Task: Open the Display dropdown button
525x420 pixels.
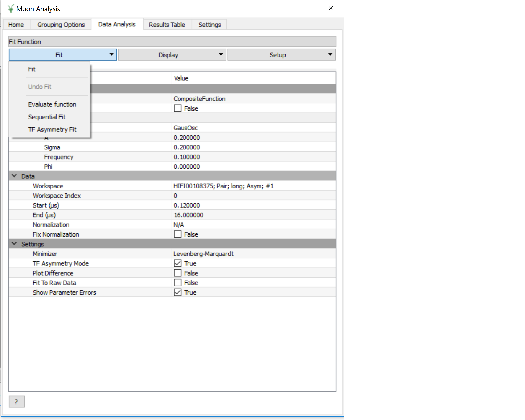Action: [172, 55]
